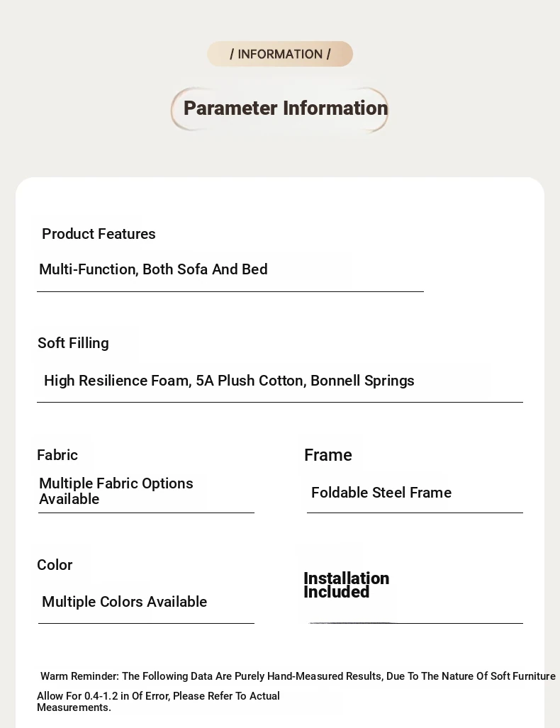560x728 pixels.
Task: Select the Foldable Steel Frame value
Action: [381, 493]
